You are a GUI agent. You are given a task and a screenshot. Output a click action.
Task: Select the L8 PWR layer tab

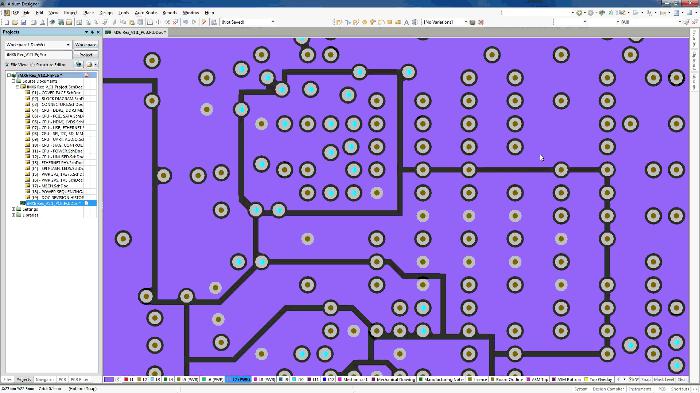[x=264, y=380]
